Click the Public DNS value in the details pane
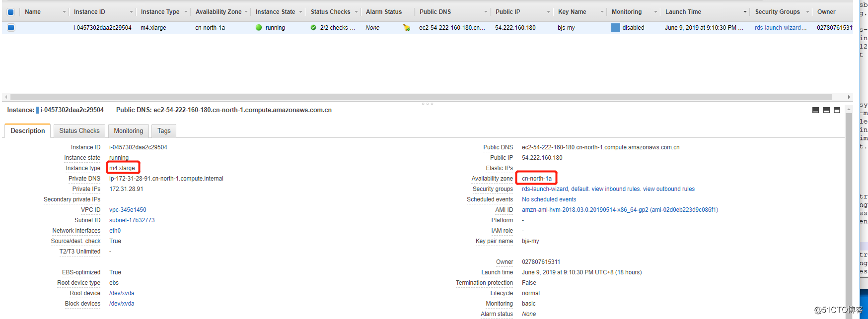The width and height of the screenshot is (868, 319). [601, 147]
